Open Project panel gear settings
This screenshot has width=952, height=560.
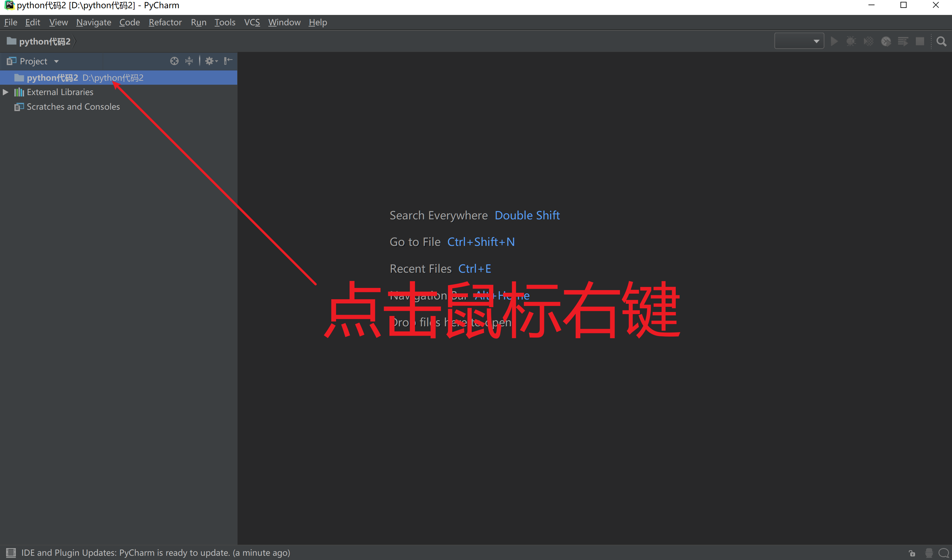(211, 61)
